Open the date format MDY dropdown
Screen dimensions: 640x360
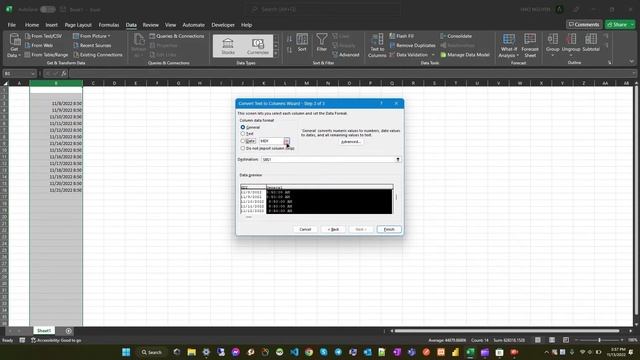pos(287,141)
